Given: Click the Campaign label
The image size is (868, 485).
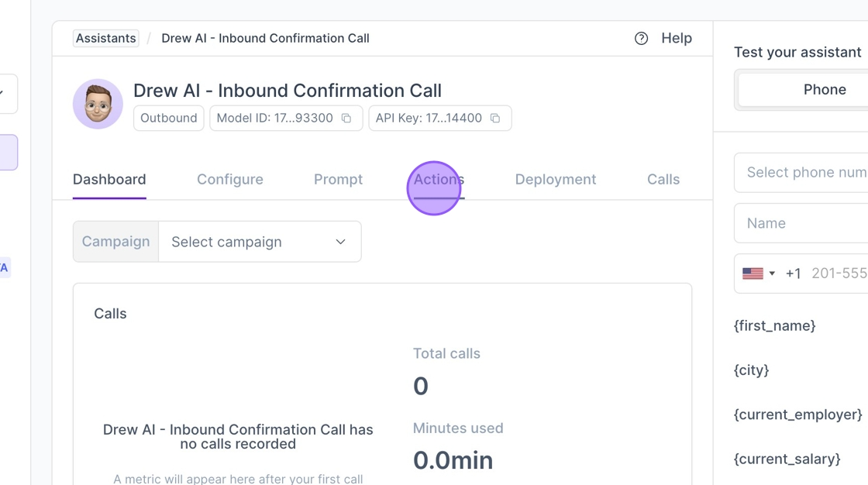Looking at the screenshot, I should pyautogui.click(x=115, y=242).
